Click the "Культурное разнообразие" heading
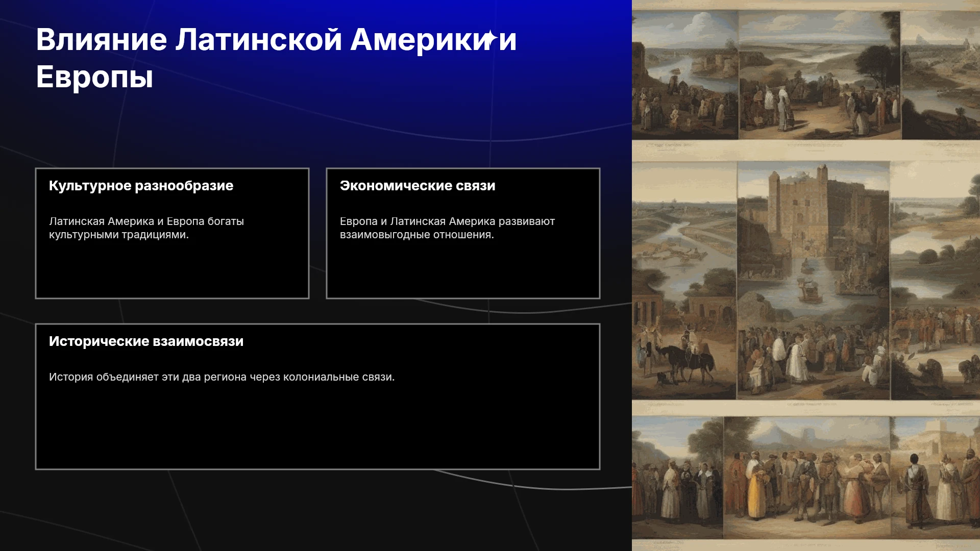980x551 pixels. pyautogui.click(x=141, y=186)
